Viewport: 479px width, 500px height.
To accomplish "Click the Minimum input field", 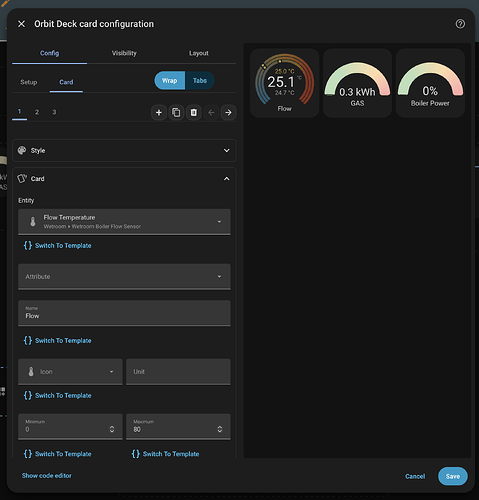I will tap(70, 427).
